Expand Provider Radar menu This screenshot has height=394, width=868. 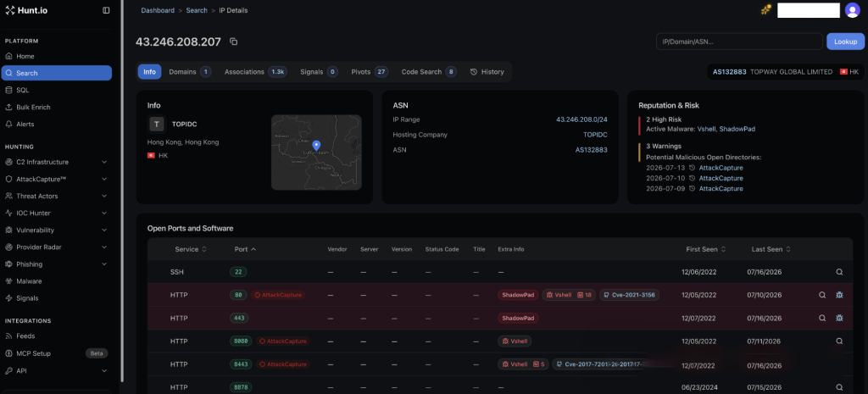(x=104, y=247)
